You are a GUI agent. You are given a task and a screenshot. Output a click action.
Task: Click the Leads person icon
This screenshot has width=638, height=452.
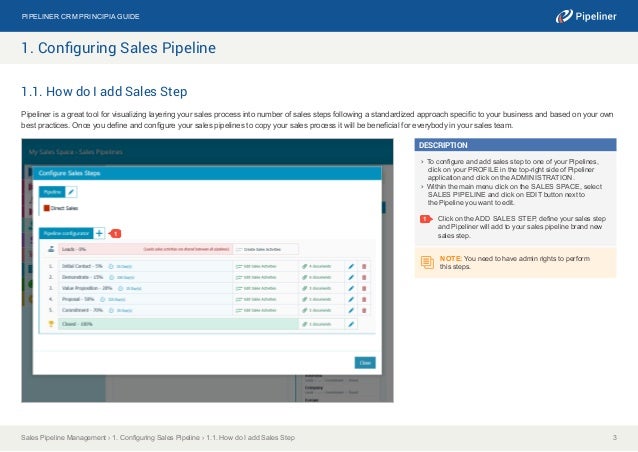tap(51, 249)
